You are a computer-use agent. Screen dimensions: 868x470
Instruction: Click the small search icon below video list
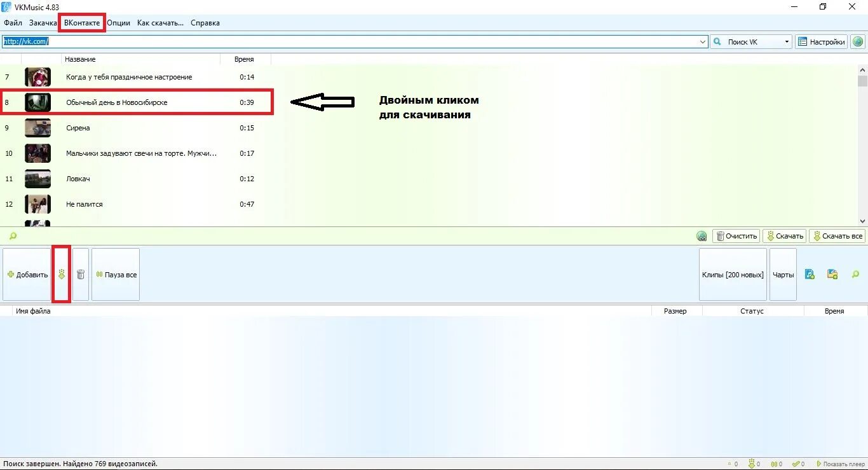12,236
